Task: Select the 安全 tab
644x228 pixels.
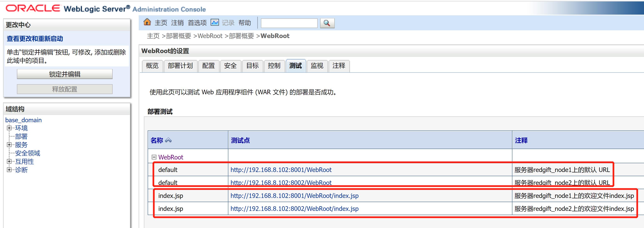Action: [230, 66]
